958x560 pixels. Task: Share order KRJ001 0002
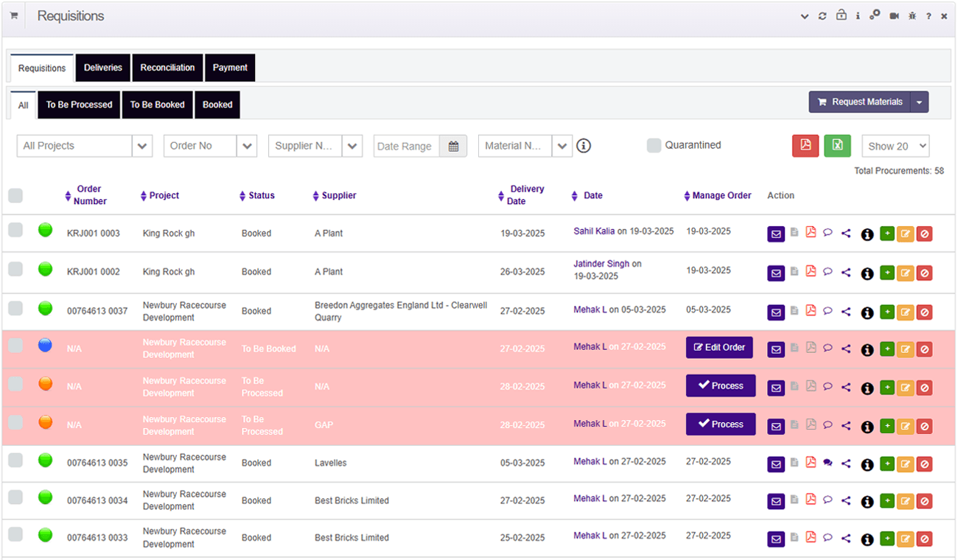coord(846,273)
